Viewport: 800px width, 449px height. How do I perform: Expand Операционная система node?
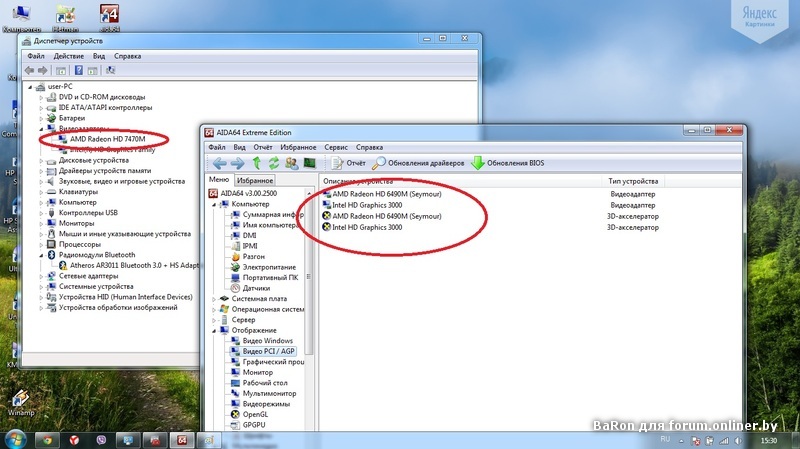pos(214,309)
